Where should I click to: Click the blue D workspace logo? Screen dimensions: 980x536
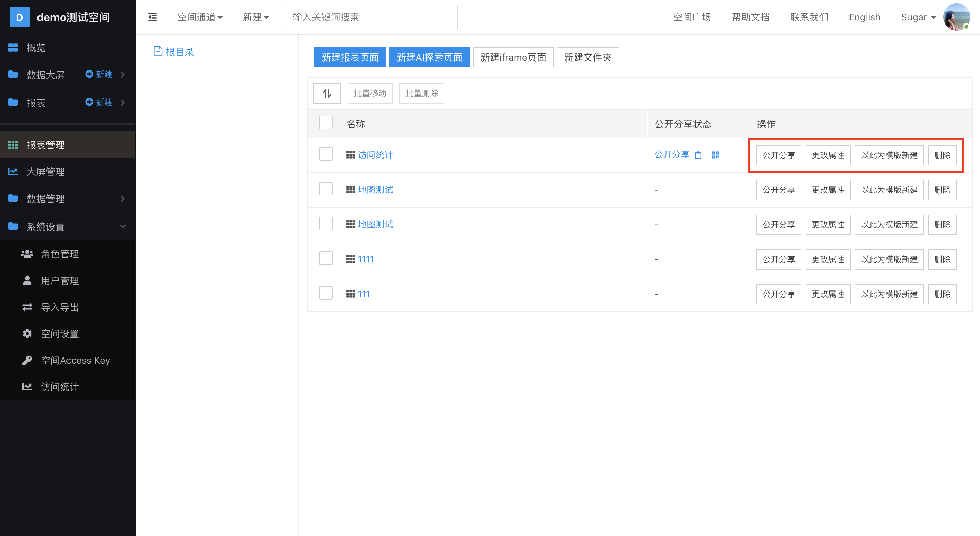[x=19, y=17]
